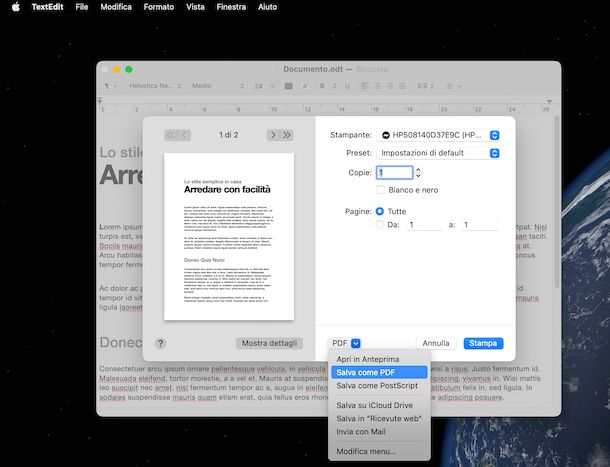Click the right indent ruler marker
Viewport: 610px width, 467px height.
click(x=549, y=102)
